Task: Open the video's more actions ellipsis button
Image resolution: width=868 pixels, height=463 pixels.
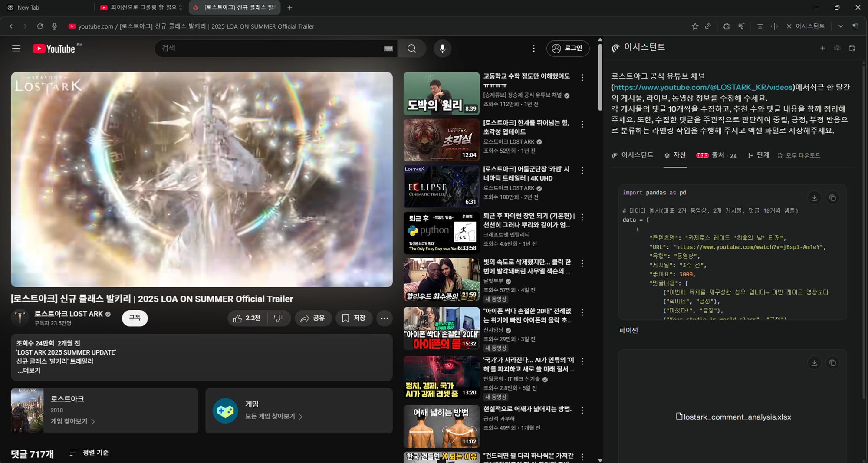Action: coord(385,318)
